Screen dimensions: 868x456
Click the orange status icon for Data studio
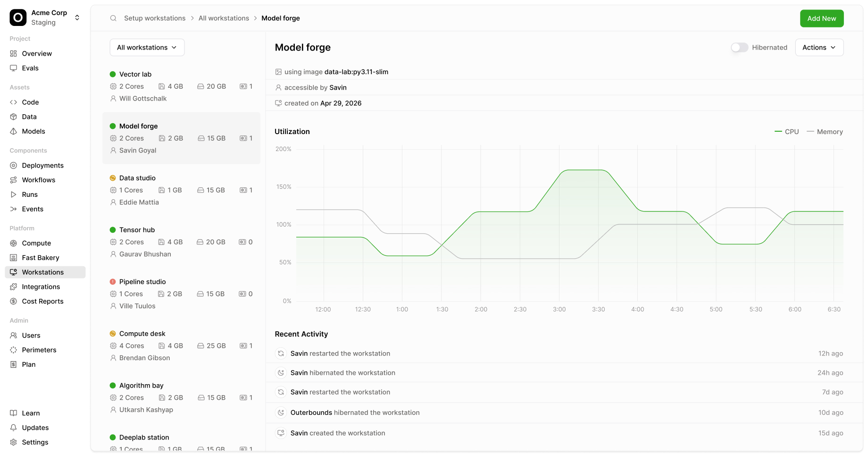pyautogui.click(x=113, y=178)
